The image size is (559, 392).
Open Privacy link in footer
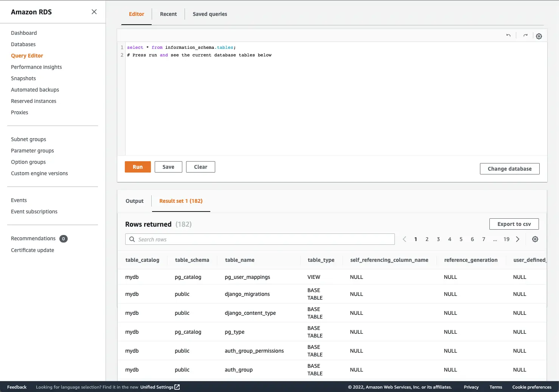point(471,387)
